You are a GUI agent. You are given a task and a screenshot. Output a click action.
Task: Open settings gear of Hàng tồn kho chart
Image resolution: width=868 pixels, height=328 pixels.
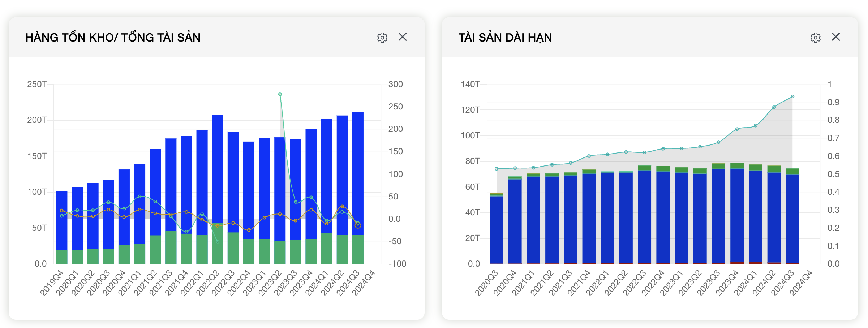(382, 38)
